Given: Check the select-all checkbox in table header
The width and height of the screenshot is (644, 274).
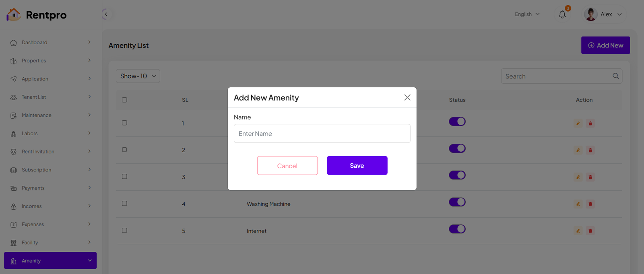Looking at the screenshot, I should pyautogui.click(x=124, y=100).
